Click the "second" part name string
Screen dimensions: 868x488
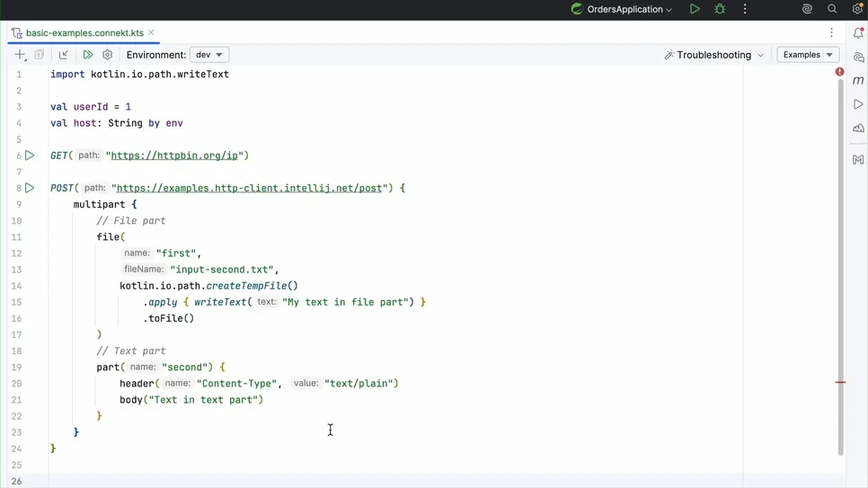pos(184,368)
